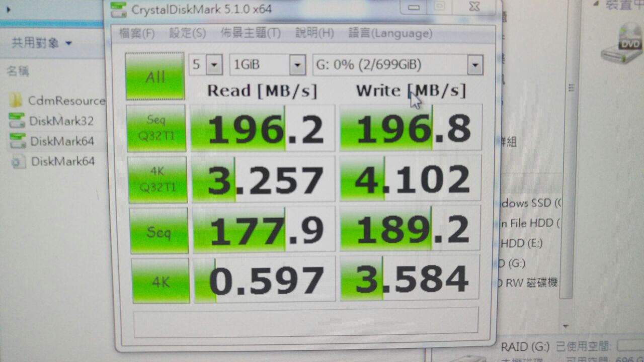Run the plain 4K test button
Image resolution: width=644 pixels, height=362 pixels.
coord(161,281)
